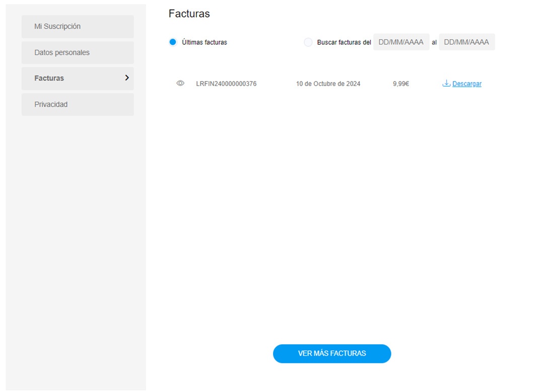Viewport: 544px width, 392px height.
Task: Click invoice number LRFIN240000000376
Action: point(226,84)
